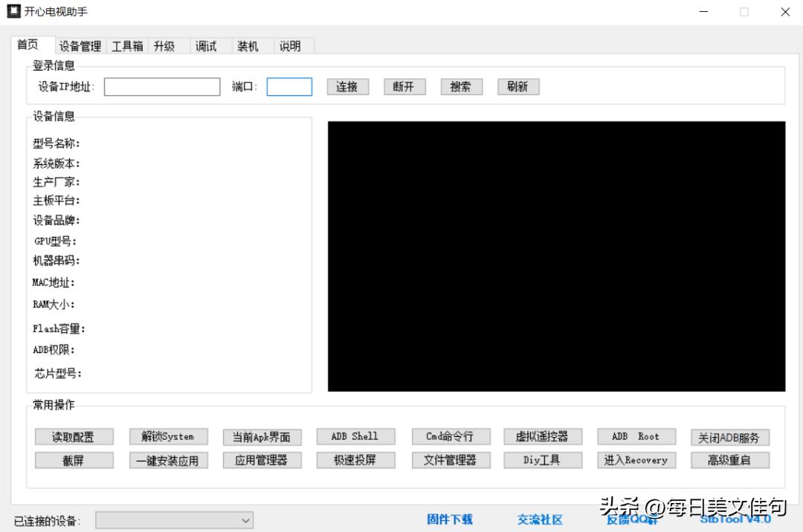Open the 文件管理器 file manager
This screenshot has width=803, height=532.
(x=449, y=460)
